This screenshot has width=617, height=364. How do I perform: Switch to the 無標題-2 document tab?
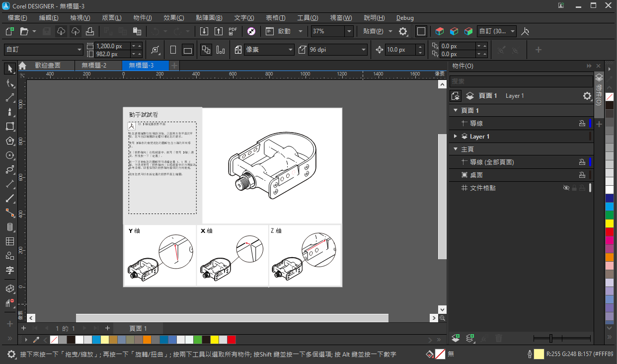click(94, 66)
